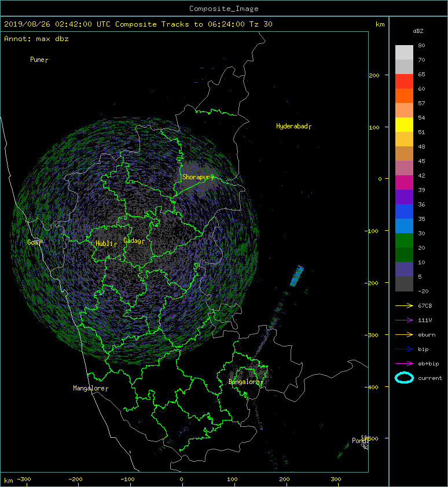Click the bip blue arrow legend icon
Screen dimensions: 448x487
(x=404, y=349)
